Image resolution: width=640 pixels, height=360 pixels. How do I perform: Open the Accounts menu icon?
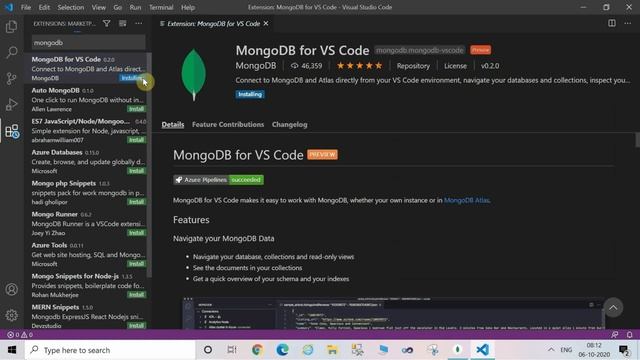point(11,289)
